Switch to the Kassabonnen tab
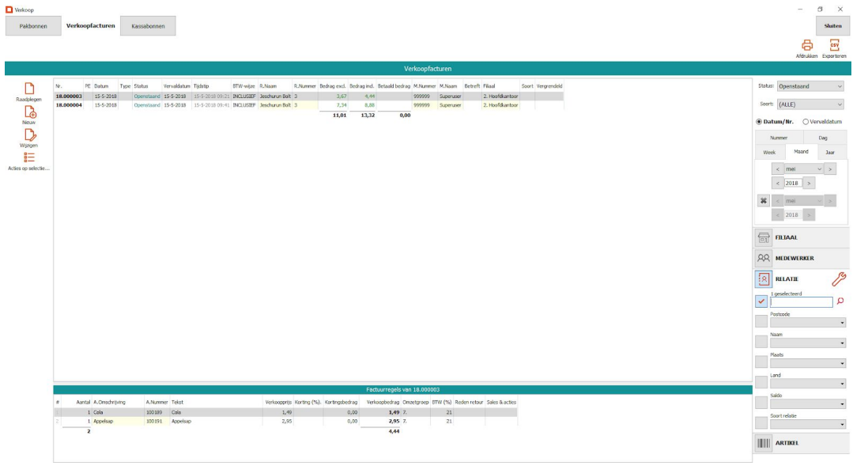 (x=148, y=26)
